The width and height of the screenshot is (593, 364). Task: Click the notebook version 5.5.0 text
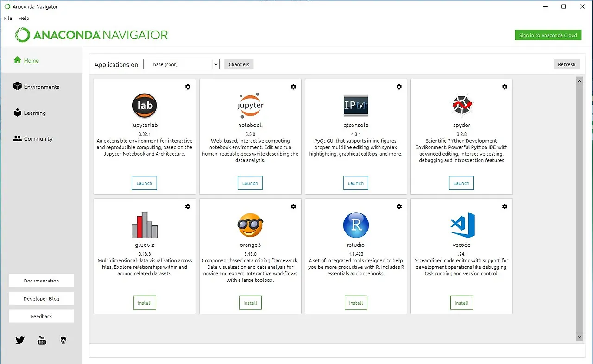(x=250, y=134)
